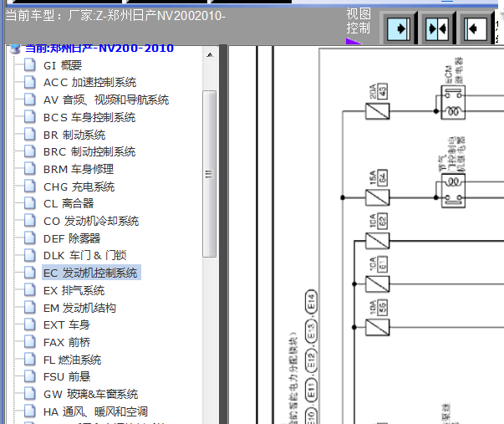Image resolution: width=504 pixels, height=424 pixels.
Task: Click the throttle control motor relay symbol
Action: coord(453,191)
